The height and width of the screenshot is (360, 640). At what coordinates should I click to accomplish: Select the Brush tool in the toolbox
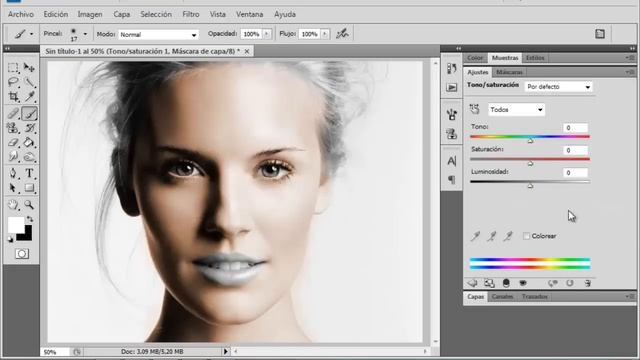pos(29,113)
